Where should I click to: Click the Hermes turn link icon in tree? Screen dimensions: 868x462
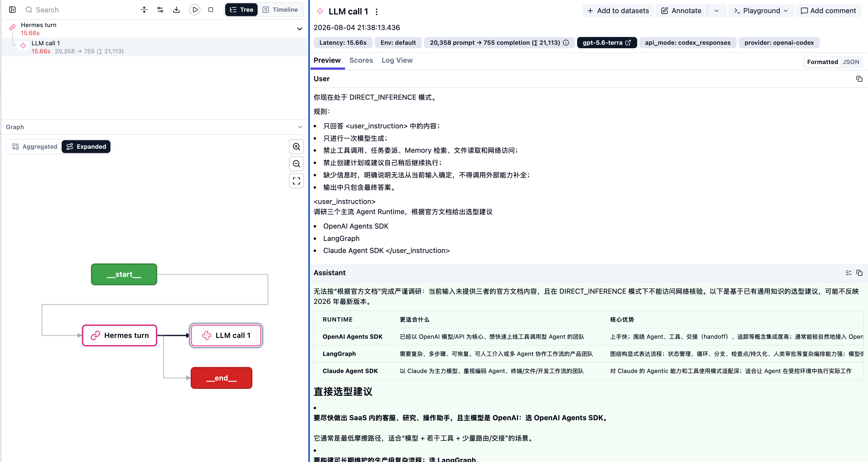(x=13, y=27)
